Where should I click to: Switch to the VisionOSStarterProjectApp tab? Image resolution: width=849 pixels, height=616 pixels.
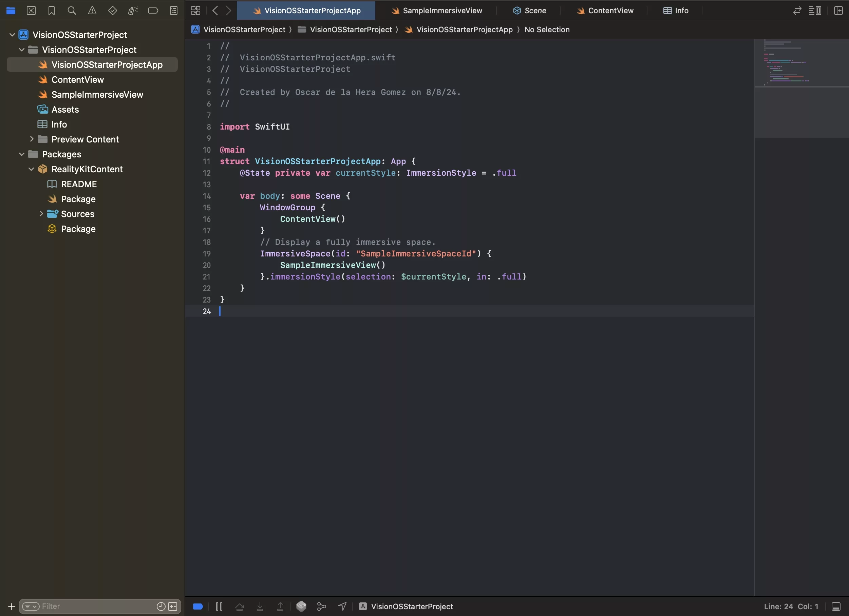306,11
